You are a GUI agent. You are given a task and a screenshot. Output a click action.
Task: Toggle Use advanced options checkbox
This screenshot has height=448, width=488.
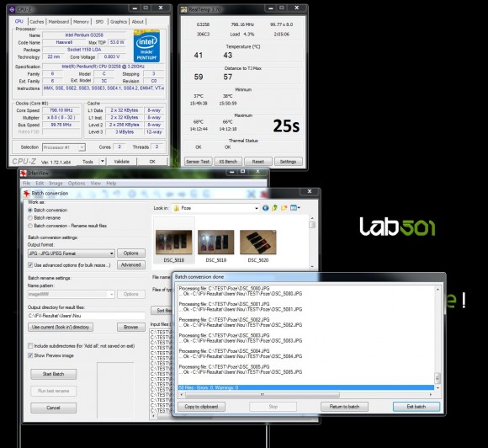tap(30, 265)
